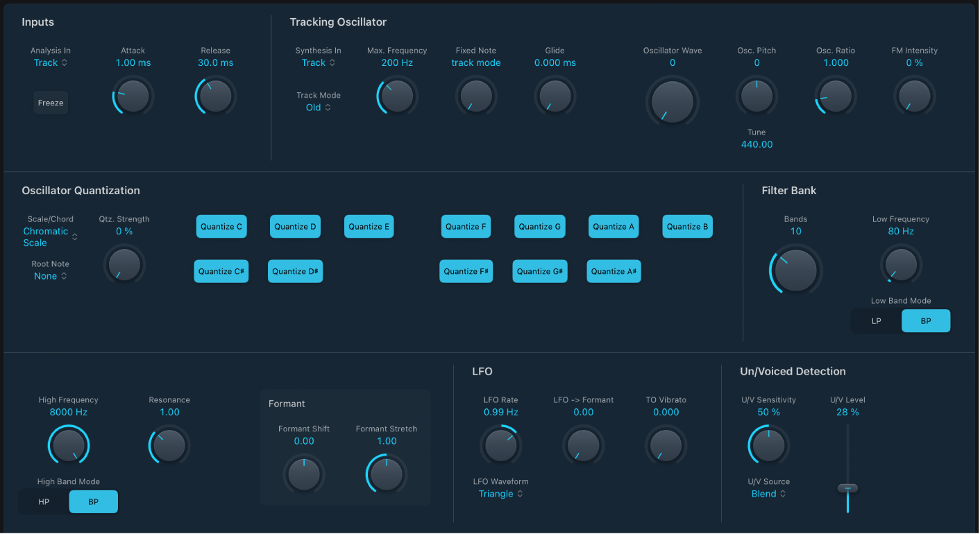Open the LFO Waveform Triangle dropdown
The height and width of the screenshot is (534, 980).
click(x=500, y=493)
